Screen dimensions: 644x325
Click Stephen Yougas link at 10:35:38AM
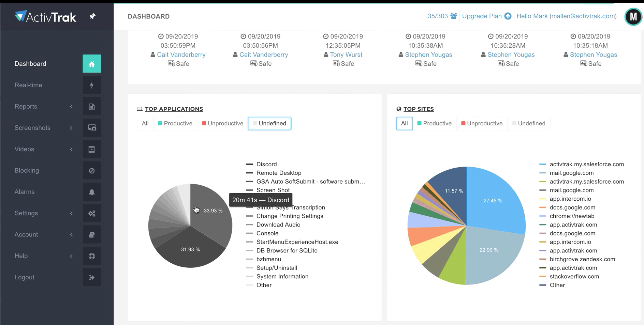pos(428,55)
